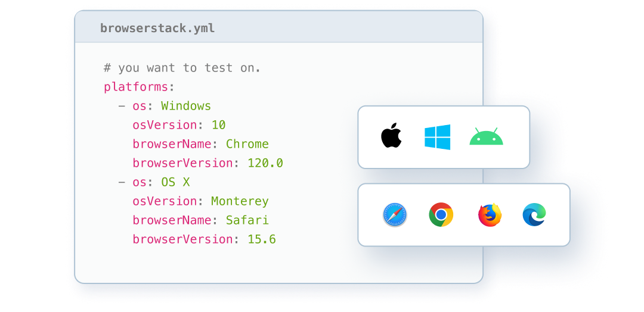Click the browserstack.yml file tab

click(157, 28)
